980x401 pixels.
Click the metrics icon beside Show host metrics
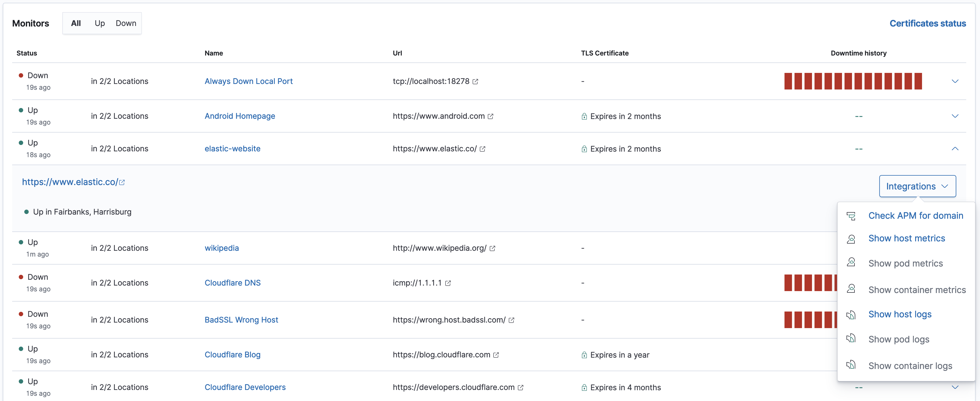click(851, 238)
